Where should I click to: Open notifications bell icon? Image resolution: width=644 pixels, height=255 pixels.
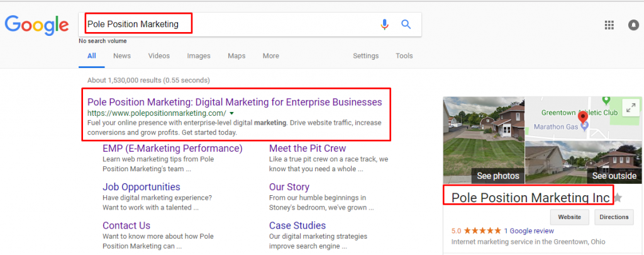(x=633, y=25)
